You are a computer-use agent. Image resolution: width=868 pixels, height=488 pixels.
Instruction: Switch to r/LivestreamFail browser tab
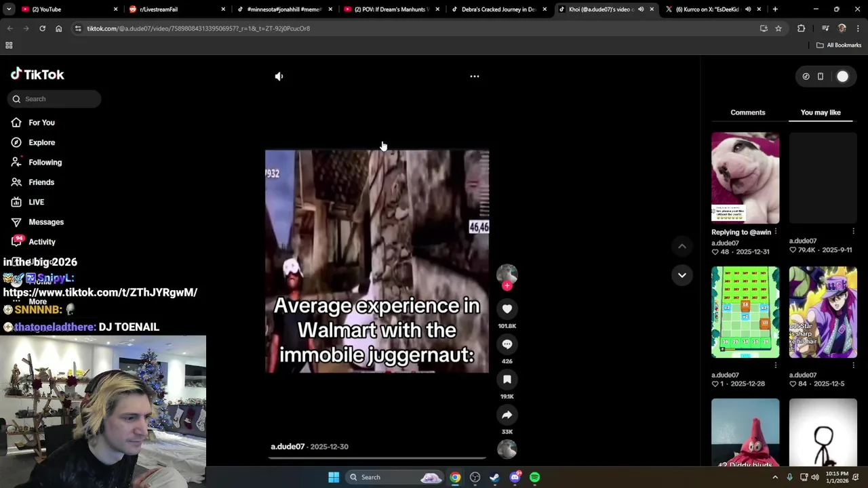pyautogui.click(x=176, y=9)
